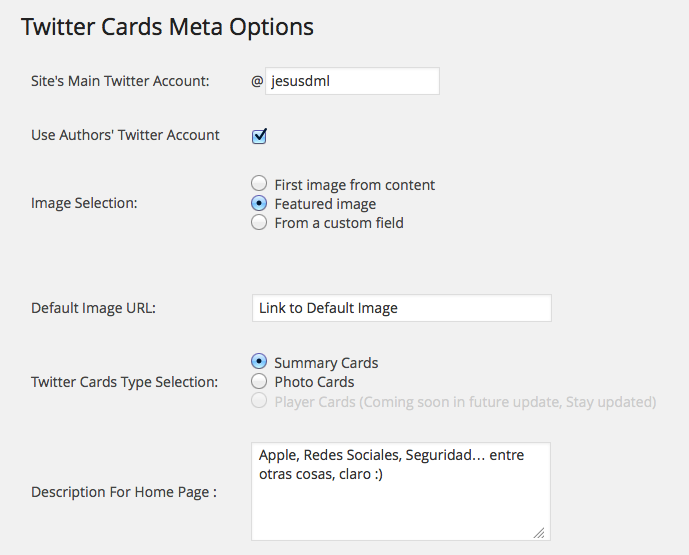Select the From a custom field option
This screenshot has width=689, height=555.
(259, 223)
